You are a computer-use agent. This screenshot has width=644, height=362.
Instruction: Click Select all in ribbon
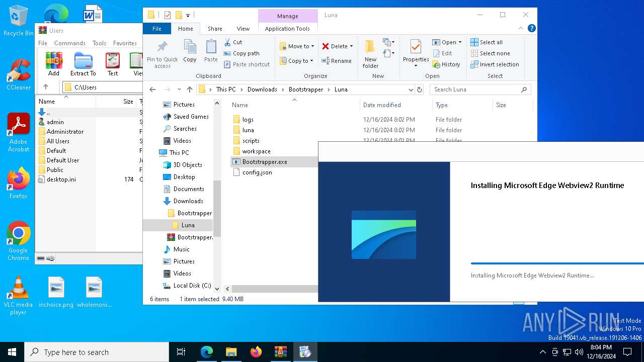pyautogui.click(x=487, y=42)
